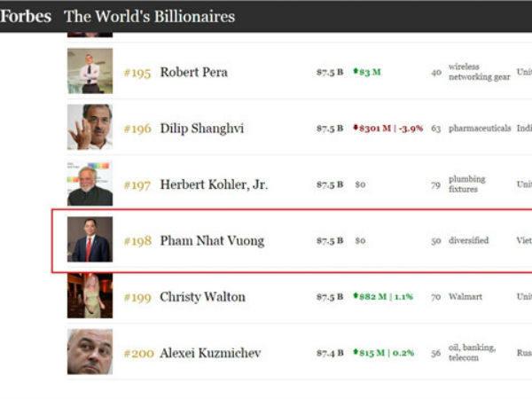Open Dilip Shanghvi's profile photo
532x399 pixels.
90,127
